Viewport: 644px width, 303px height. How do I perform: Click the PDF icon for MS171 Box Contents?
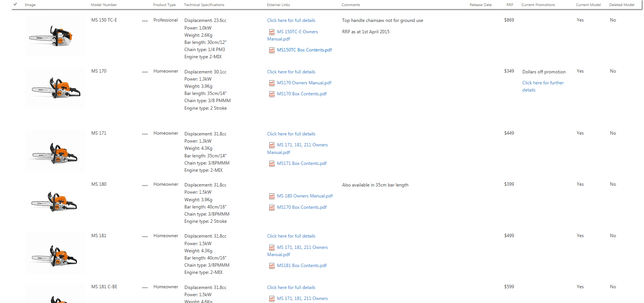[272, 163]
